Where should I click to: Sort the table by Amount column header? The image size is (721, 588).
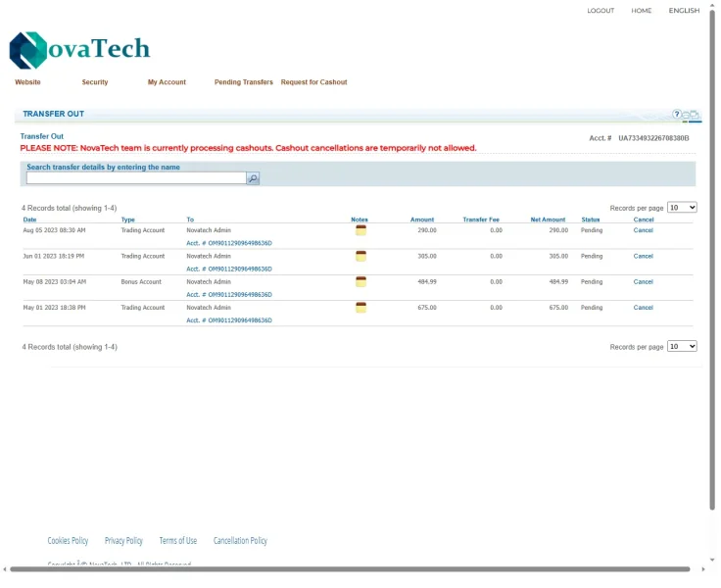pyautogui.click(x=422, y=220)
